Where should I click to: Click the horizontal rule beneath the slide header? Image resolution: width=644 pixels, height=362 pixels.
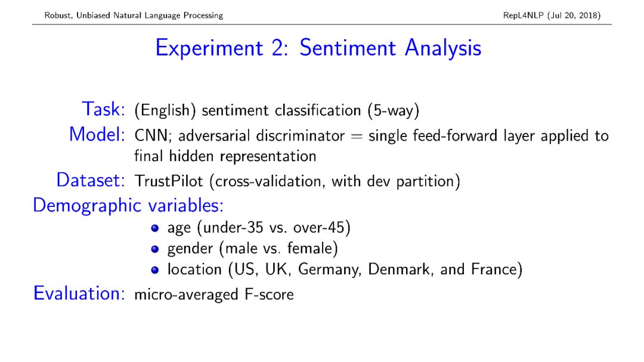322,24
